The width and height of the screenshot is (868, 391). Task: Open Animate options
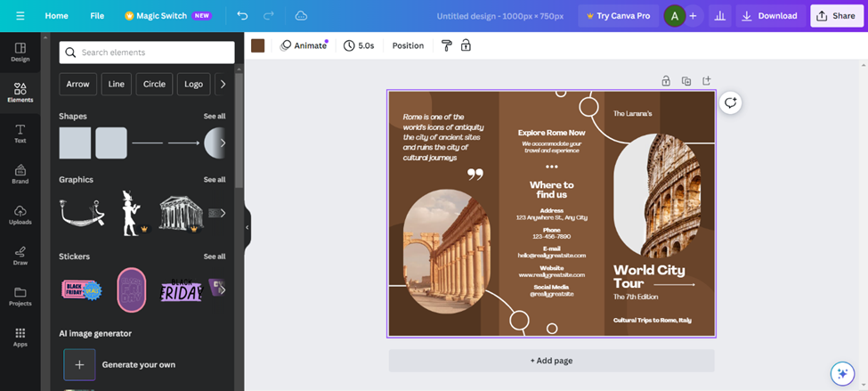click(304, 45)
